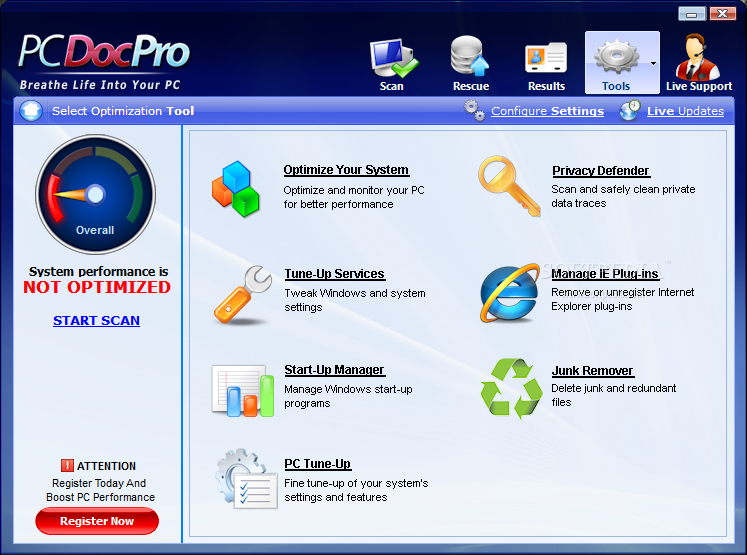Click the Tools tab label

(616, 86)
